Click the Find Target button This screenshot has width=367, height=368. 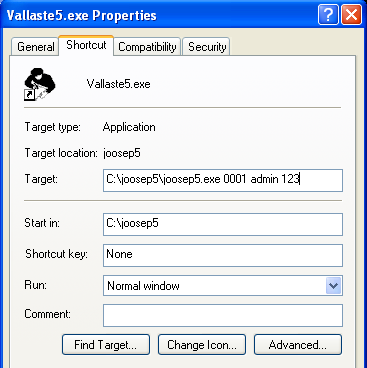pos(106,345)
